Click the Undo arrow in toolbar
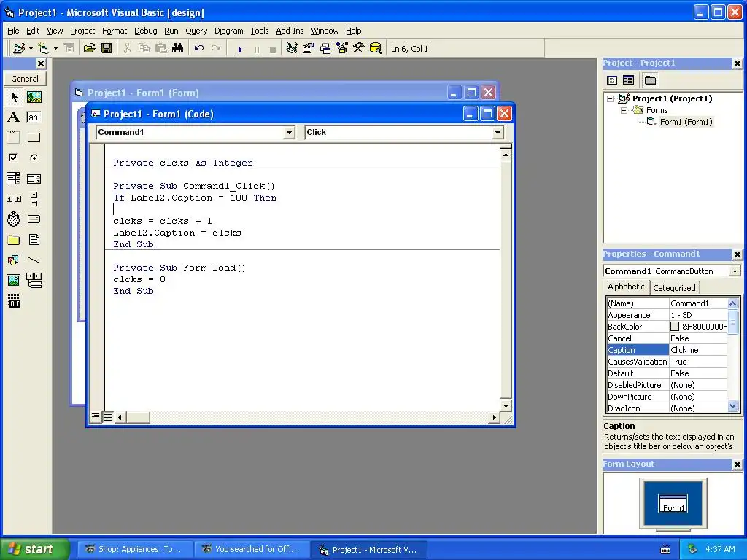This screenshot has height=560, width=747. 199,48
